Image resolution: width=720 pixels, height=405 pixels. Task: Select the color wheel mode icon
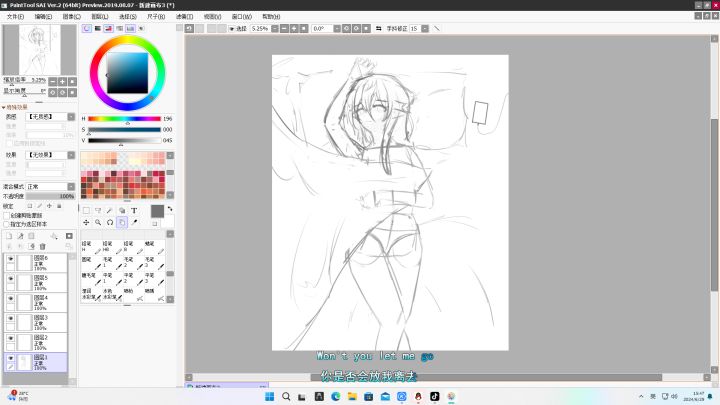pos(87,28)
